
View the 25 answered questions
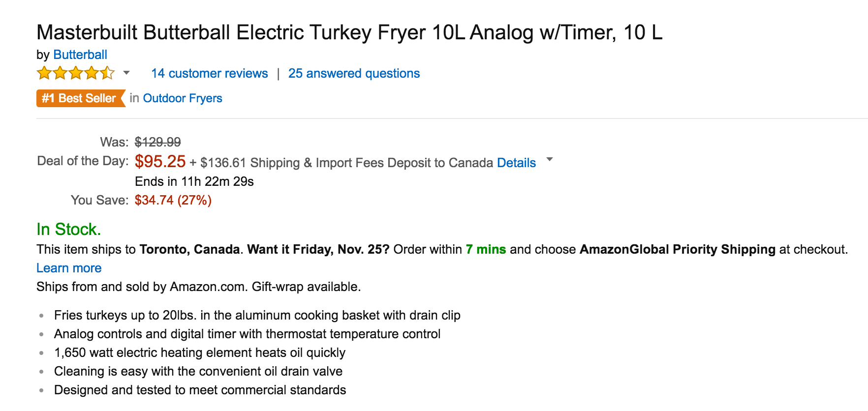354,74
